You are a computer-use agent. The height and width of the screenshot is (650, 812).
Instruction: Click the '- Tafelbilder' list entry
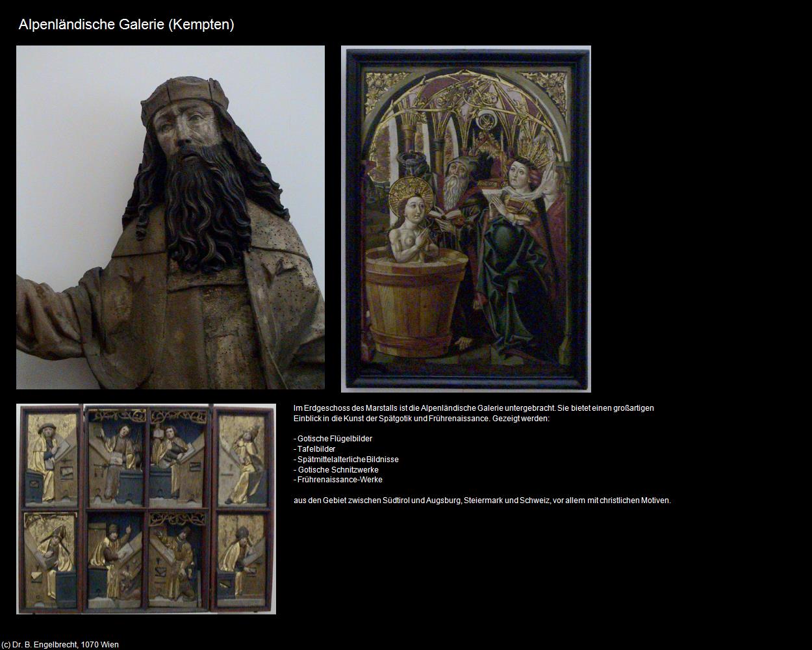[314, 449]
